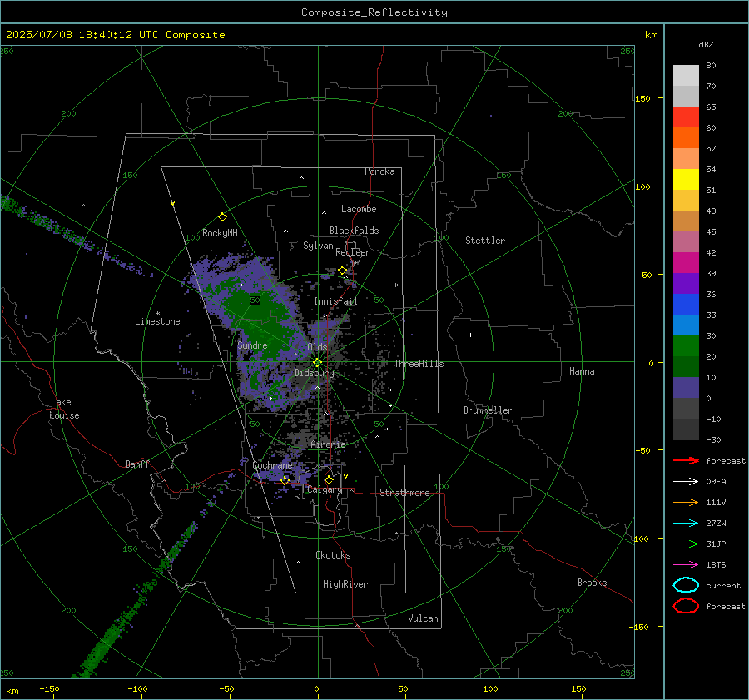The image size is (749, 700).
Task: Click the Brooks label
Action: [592, 583]
